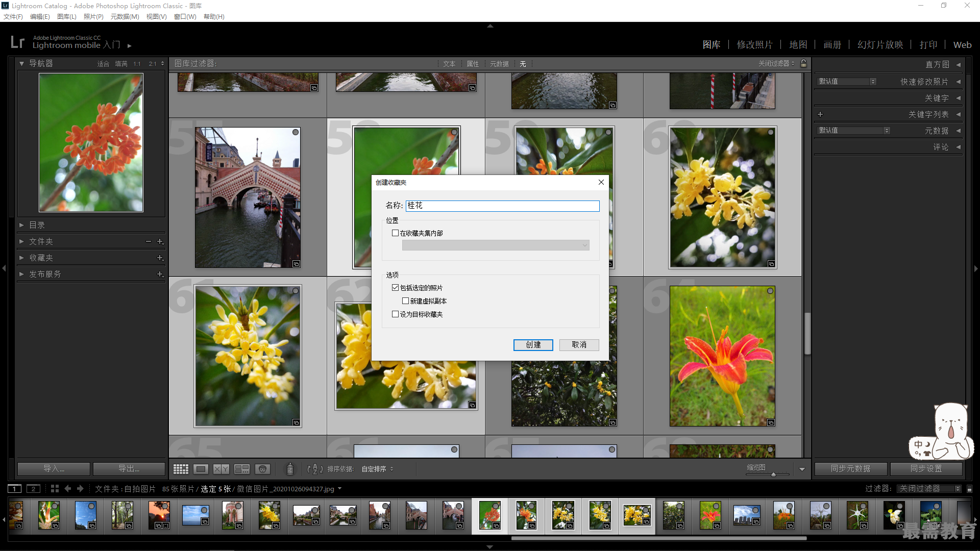Viewport: 980px width, 551px height.
Task: Click the 导出 Export button
Action: [129, 468]
